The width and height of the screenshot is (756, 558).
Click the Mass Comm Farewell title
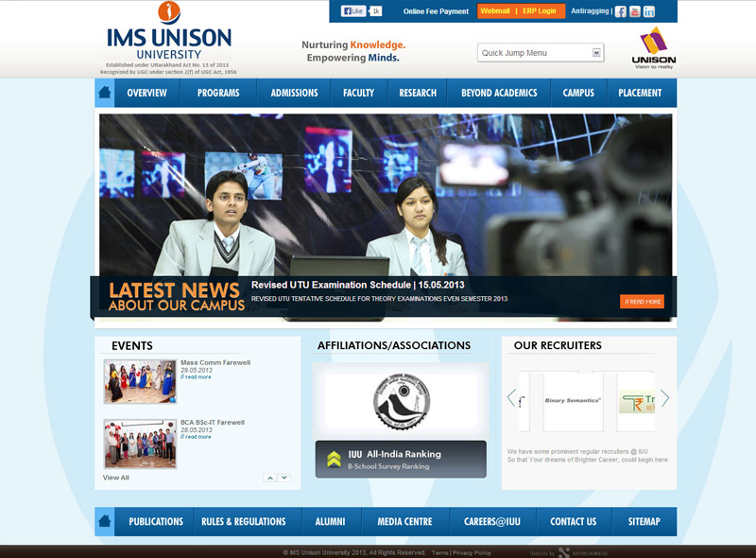coord(215,362)
